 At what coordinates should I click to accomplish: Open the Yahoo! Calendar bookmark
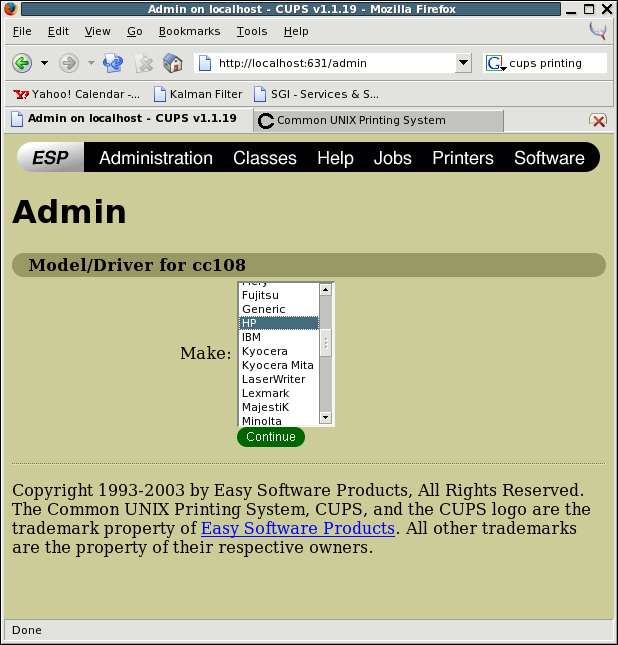77,94
